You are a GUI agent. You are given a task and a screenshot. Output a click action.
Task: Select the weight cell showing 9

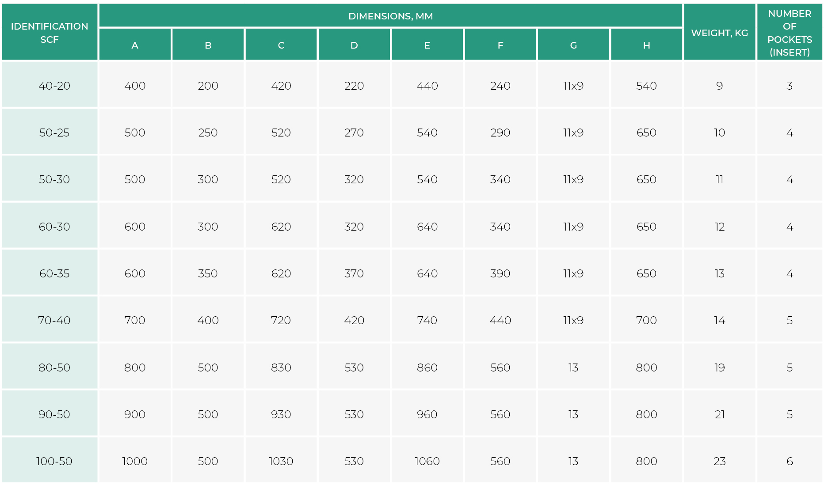[x=719, y=86]
